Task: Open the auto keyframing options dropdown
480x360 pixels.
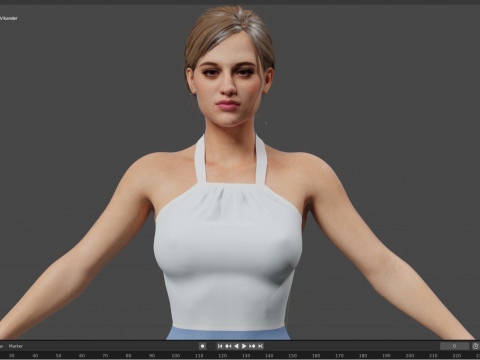Action: click(211, 346)
